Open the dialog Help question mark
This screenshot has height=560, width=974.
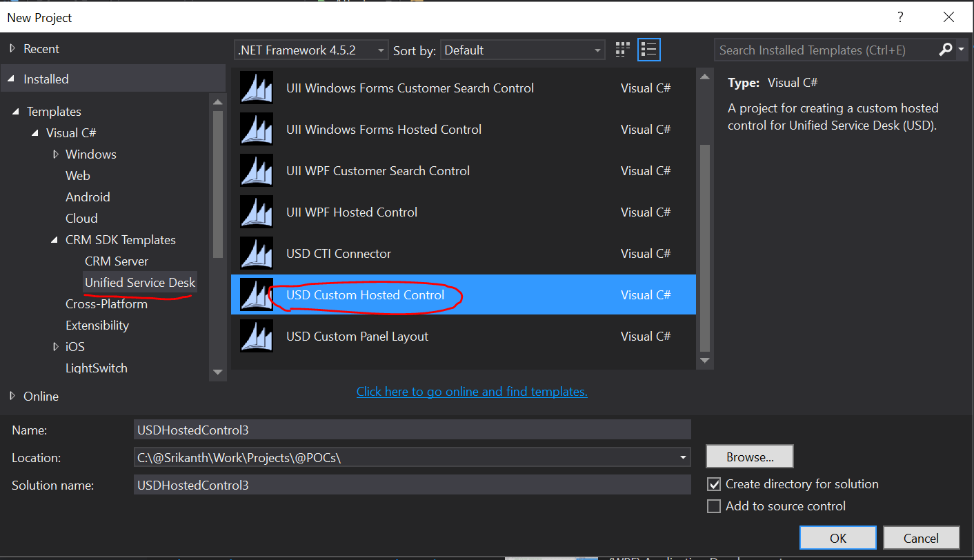pyautogui.click(x=900, y=17)
